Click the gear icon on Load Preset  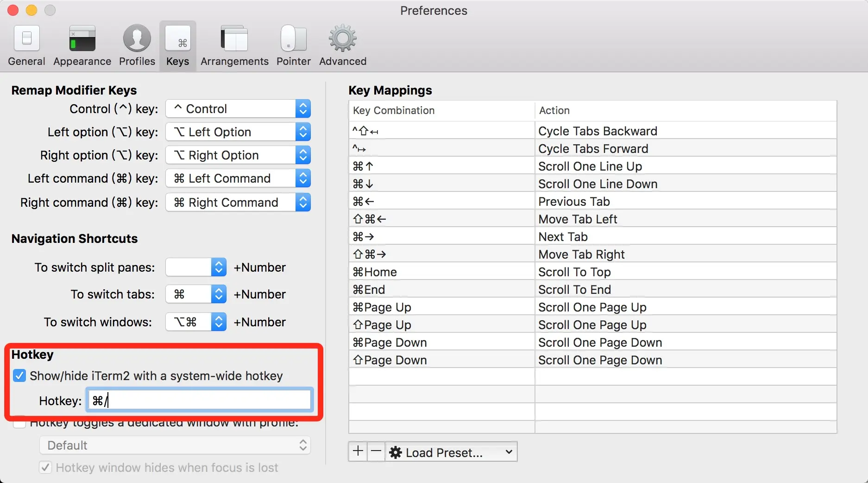(x=395, y=452)
